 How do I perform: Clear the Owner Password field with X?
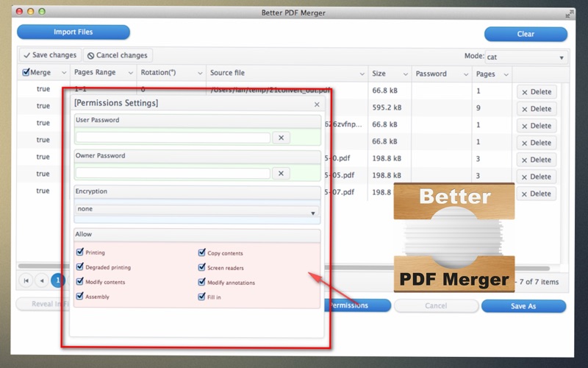[281, 174]
